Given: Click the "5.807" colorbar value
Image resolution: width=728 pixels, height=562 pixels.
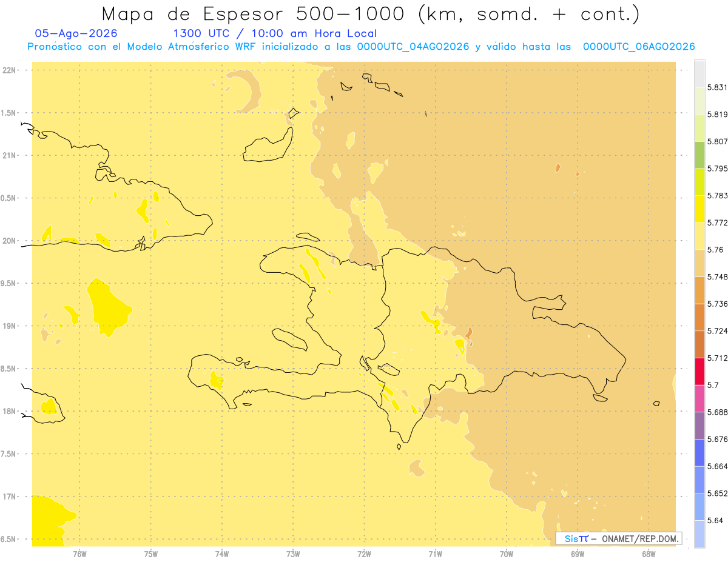Looking at the screenshot, I should click(718, 141).
